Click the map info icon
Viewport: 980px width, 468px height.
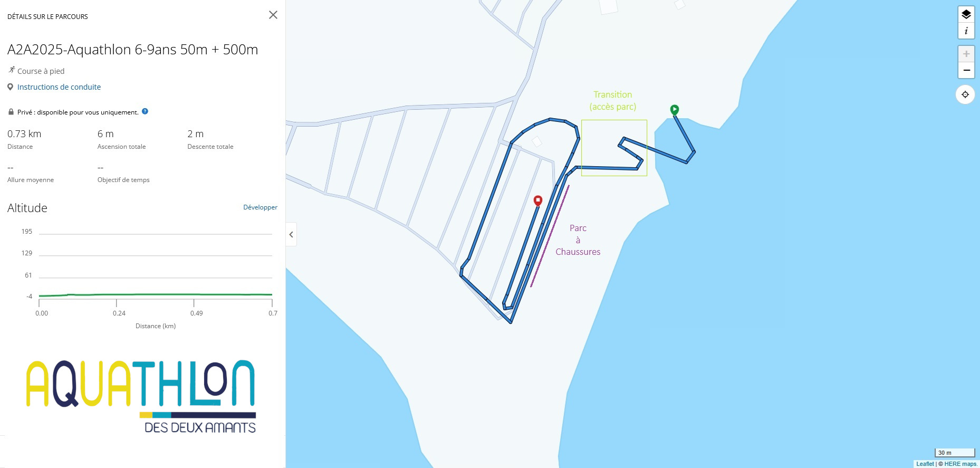pyautogui.click(x=966, y=31)
